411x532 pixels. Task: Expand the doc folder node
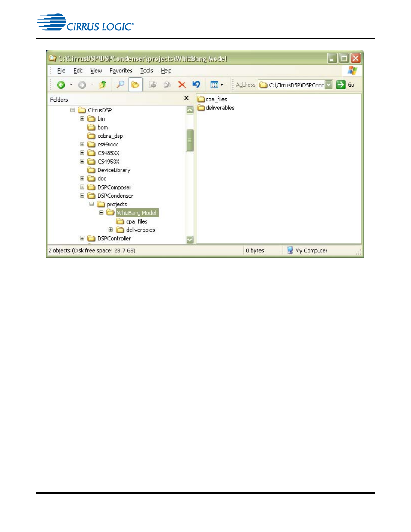pos(82,178)
